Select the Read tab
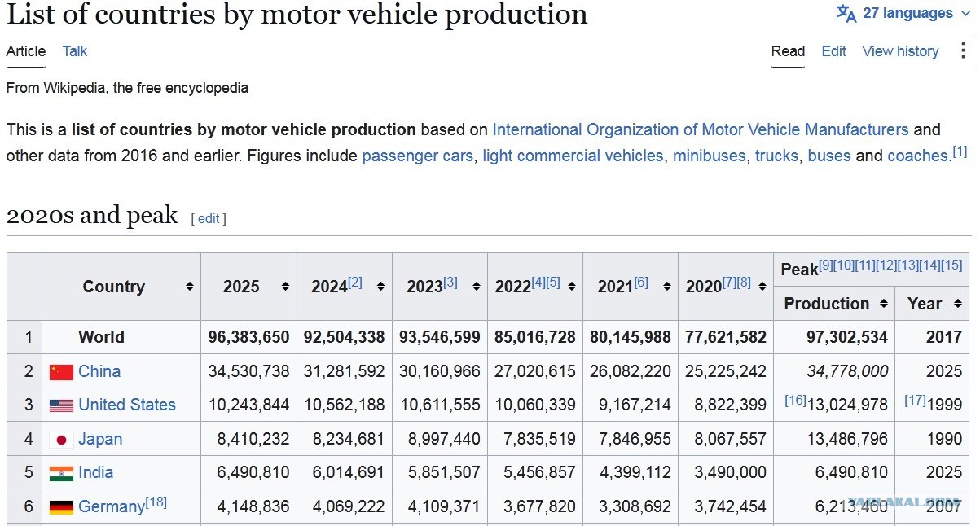The width and height of the screenshot is (980, 526). 788,51
